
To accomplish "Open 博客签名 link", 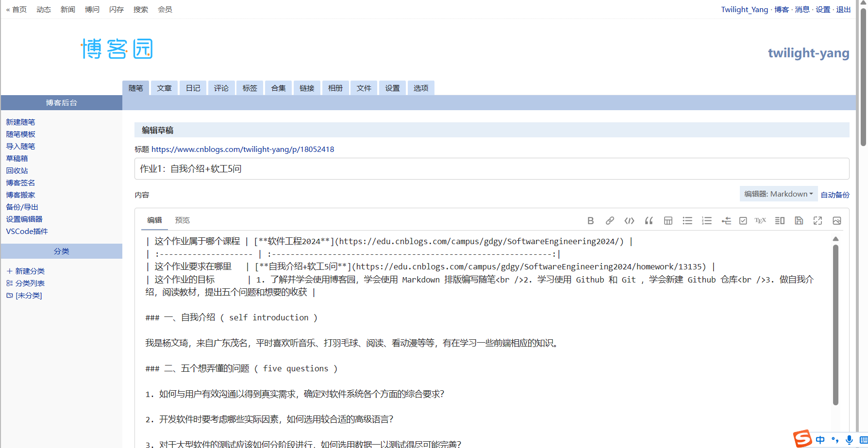I will point(20,183).
